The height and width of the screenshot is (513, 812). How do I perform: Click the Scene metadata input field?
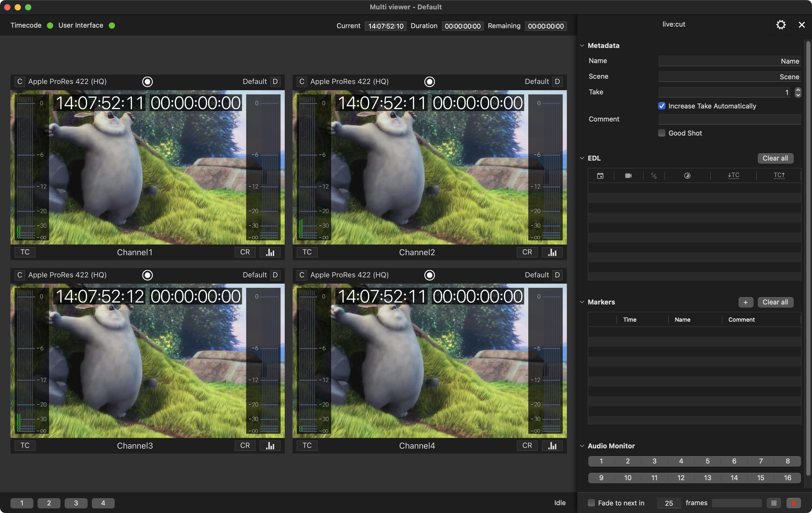coord(729,77)
